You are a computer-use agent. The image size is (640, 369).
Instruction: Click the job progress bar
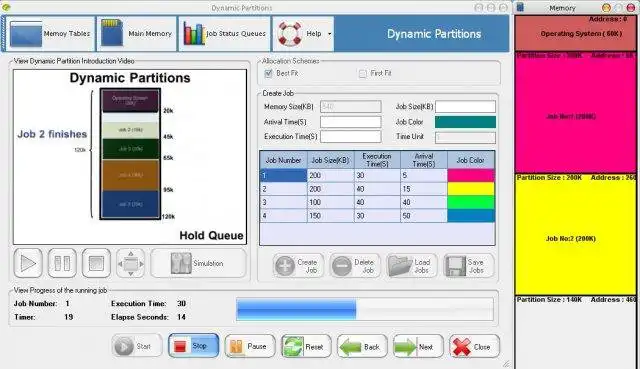[365, 309]
